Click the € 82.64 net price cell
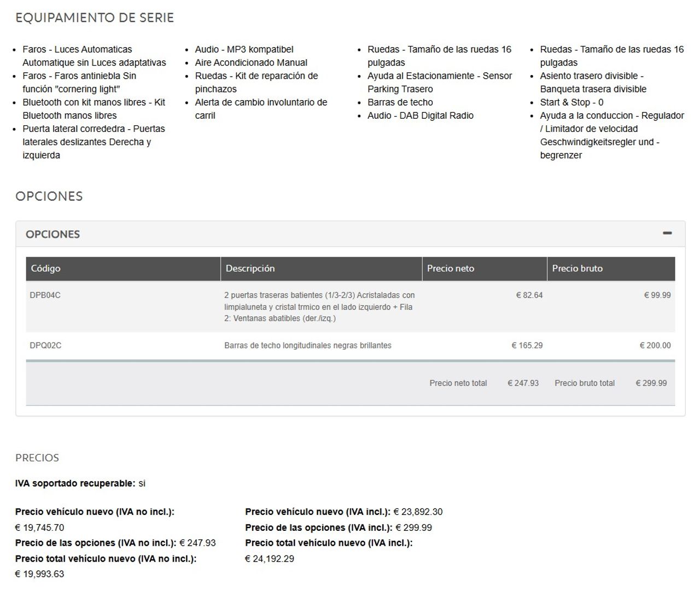Image resolution: width=700 pixels, height=596 pixels. (x=529, y=296)
